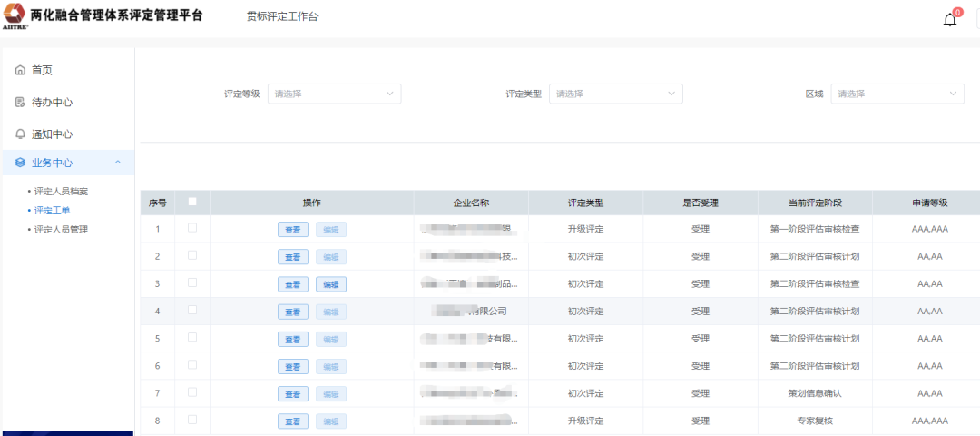Click 专家复核 cell in row 8
Image resolution: width=980 pixels, height=436 pixels.
[x=815, y=421]
